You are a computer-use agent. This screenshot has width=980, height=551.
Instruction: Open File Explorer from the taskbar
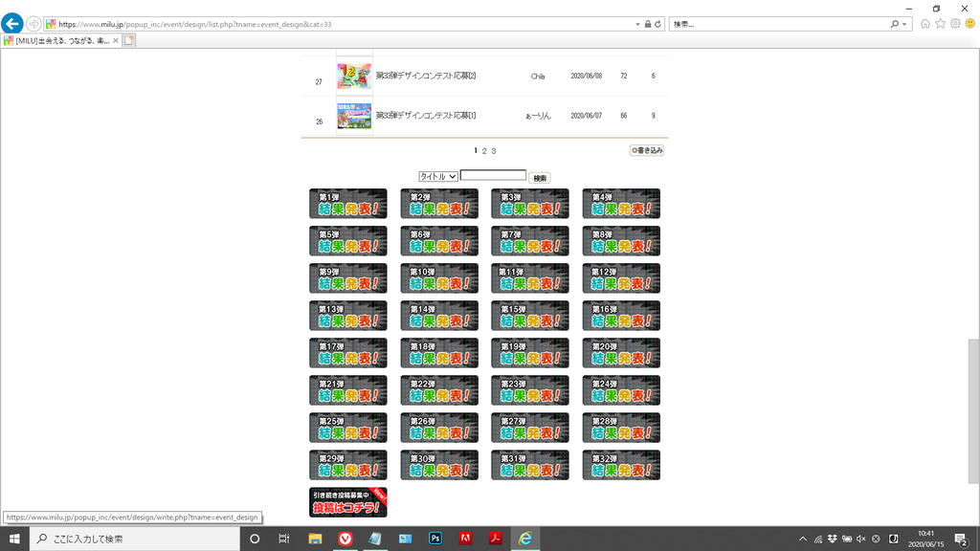tap(315, 539)
